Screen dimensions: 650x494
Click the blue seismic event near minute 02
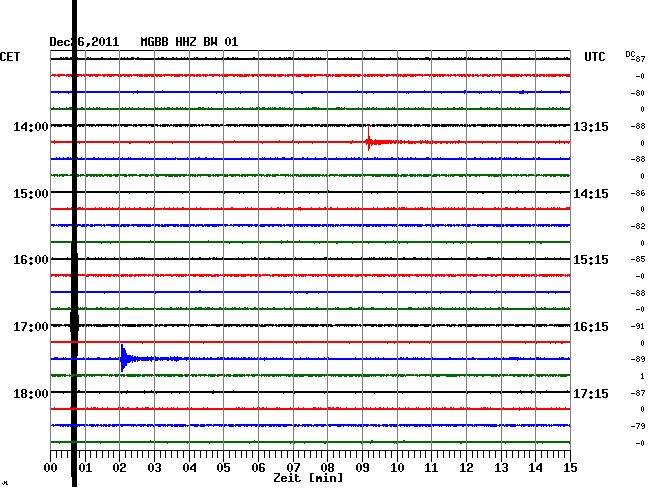pyautogui.click(x=124, y=358)
